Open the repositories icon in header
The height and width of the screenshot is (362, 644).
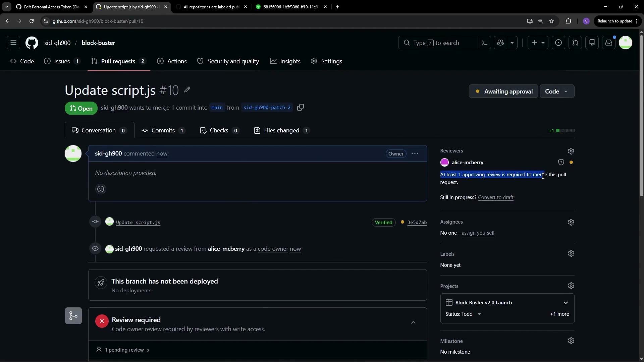[592, 43]
